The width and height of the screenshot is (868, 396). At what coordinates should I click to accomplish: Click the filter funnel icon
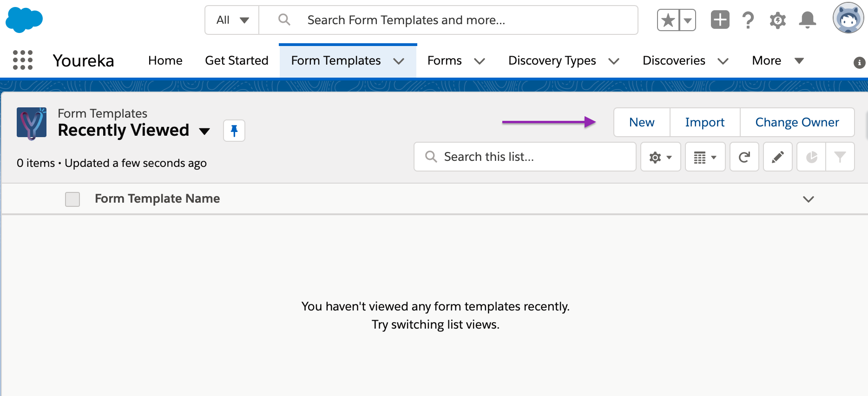coord(840,157)
